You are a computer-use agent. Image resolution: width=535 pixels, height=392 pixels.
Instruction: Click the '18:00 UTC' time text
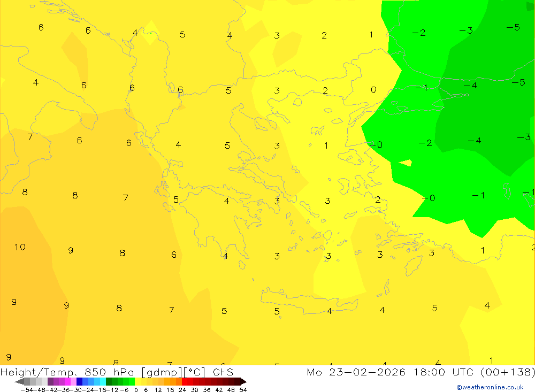click(445, 372)
